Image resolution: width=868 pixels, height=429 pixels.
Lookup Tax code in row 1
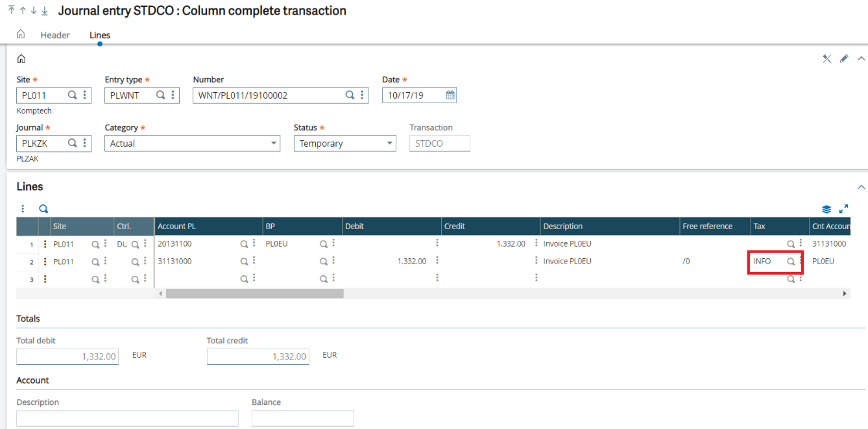pyautogui.click(x=791, y=244)
